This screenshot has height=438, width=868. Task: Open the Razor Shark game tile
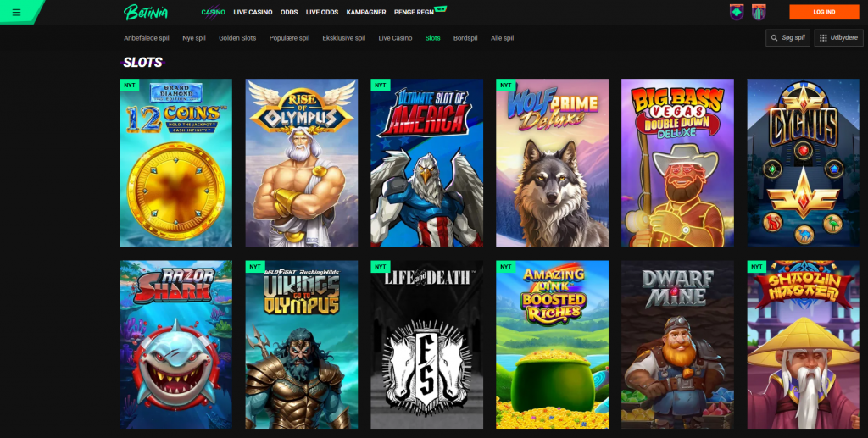point(176,344)
